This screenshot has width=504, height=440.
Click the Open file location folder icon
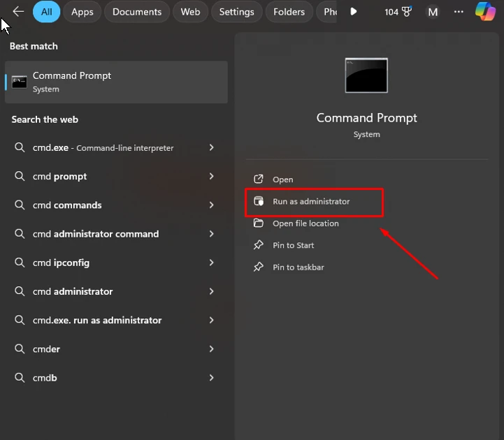click(259, 223)
